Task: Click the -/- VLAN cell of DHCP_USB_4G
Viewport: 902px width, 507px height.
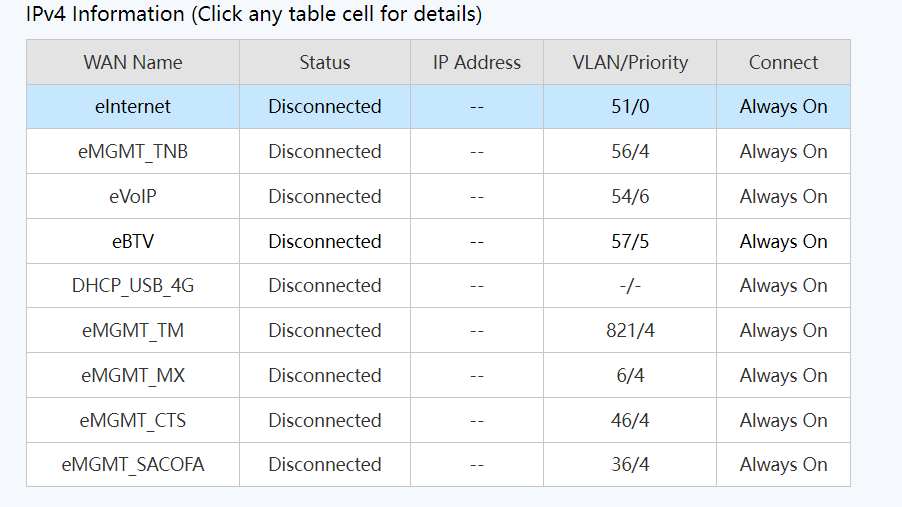Action: pos(630,285)
